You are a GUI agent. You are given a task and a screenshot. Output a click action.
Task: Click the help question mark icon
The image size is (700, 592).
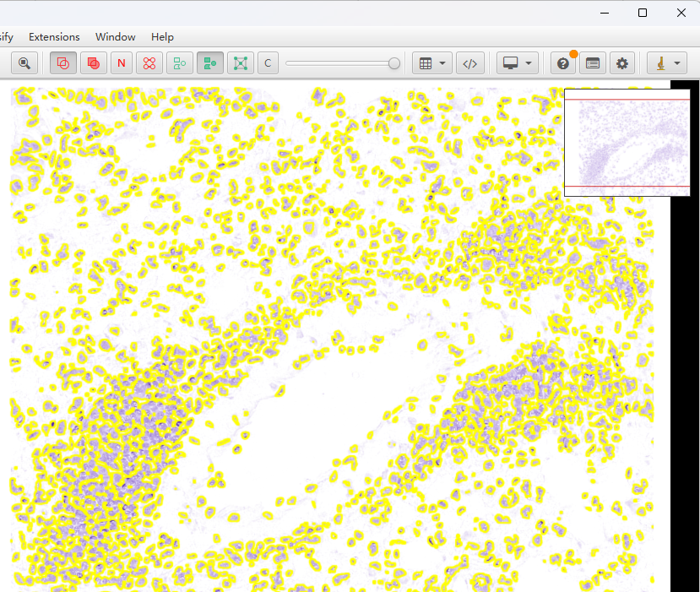click(x=562, y=63)
